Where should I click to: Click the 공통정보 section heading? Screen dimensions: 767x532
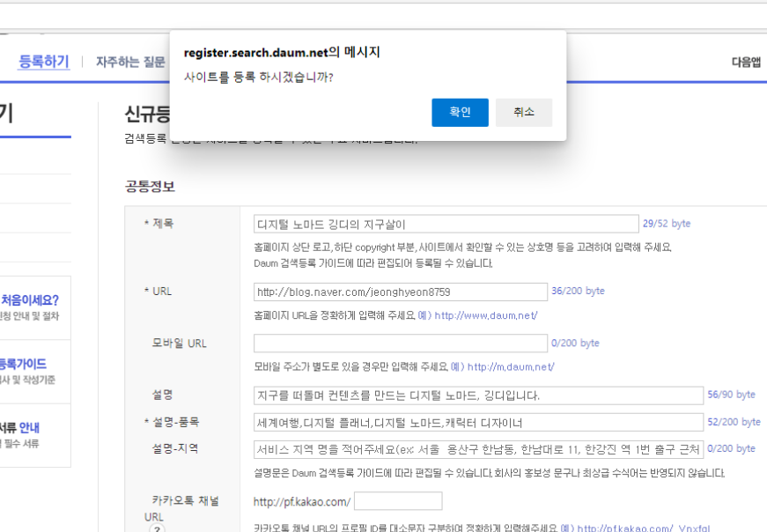[150, 187]
